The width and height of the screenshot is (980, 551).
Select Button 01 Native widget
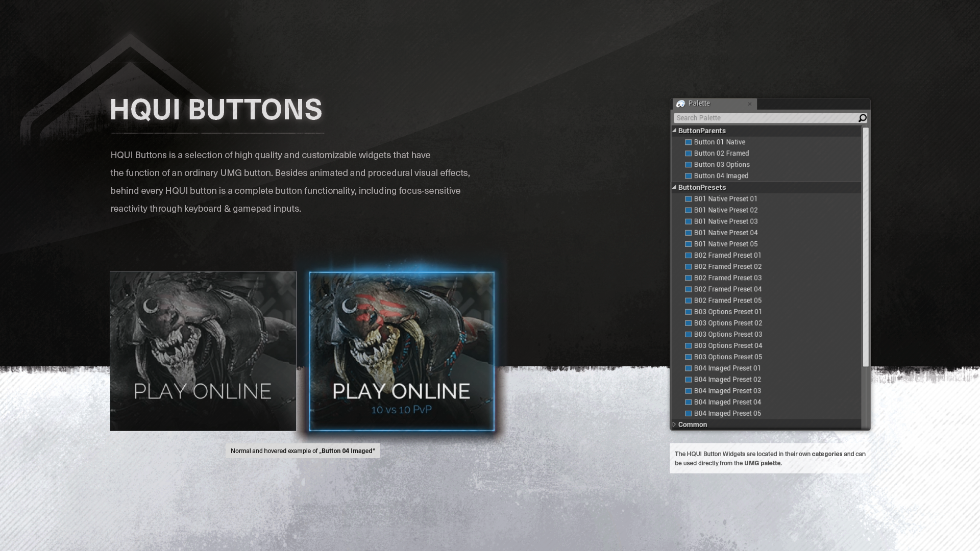coord(719,142)
